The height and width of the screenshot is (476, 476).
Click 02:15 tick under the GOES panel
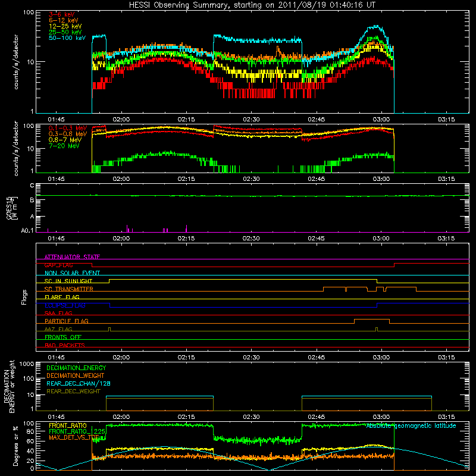pyautogui.click(x=186, y=239)
